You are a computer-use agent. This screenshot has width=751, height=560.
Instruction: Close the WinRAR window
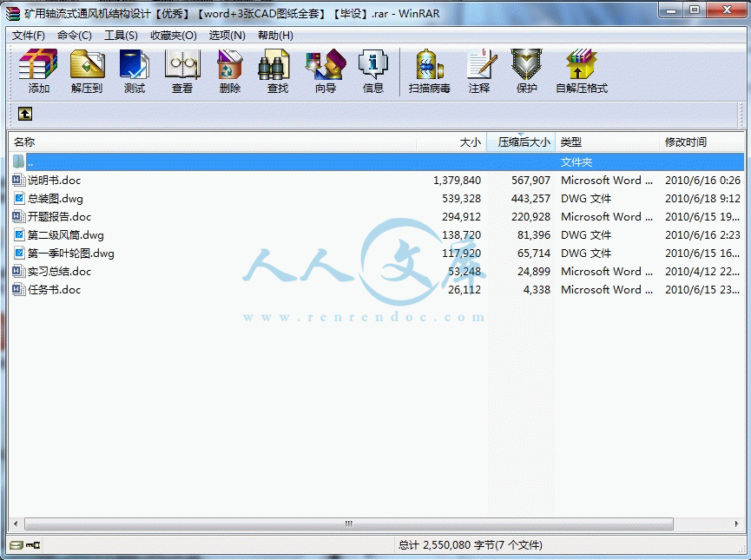(727, 10)
